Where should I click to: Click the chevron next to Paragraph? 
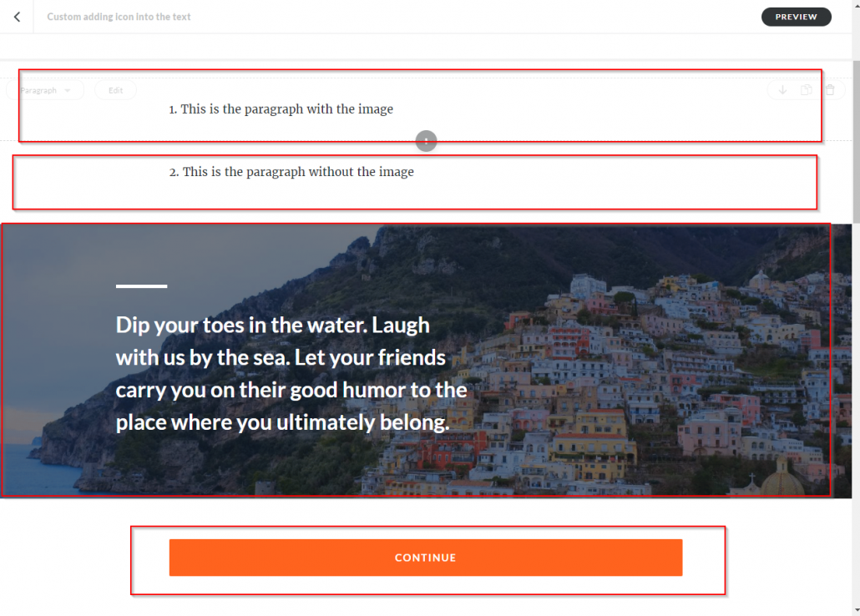[66, 90]
